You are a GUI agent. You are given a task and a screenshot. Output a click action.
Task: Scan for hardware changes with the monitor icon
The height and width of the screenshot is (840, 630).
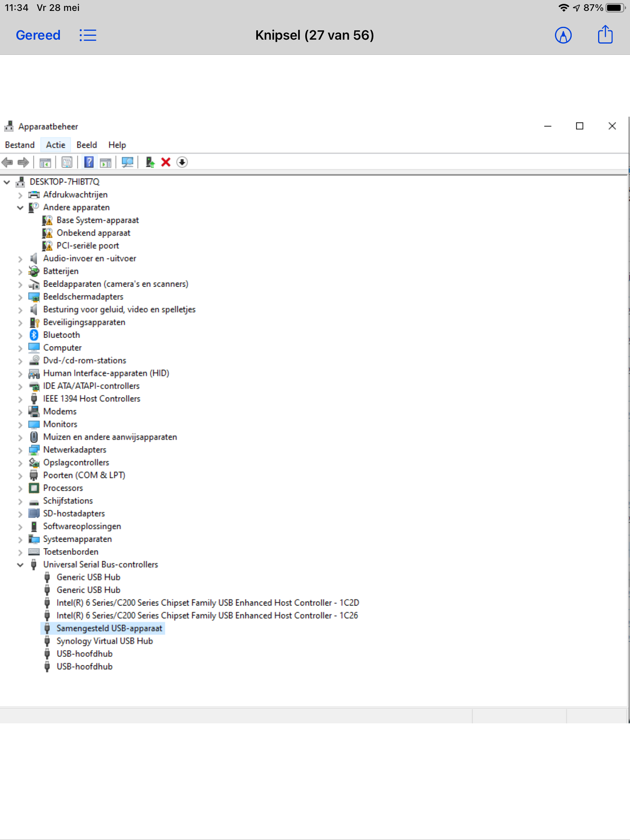pos(127,162)
